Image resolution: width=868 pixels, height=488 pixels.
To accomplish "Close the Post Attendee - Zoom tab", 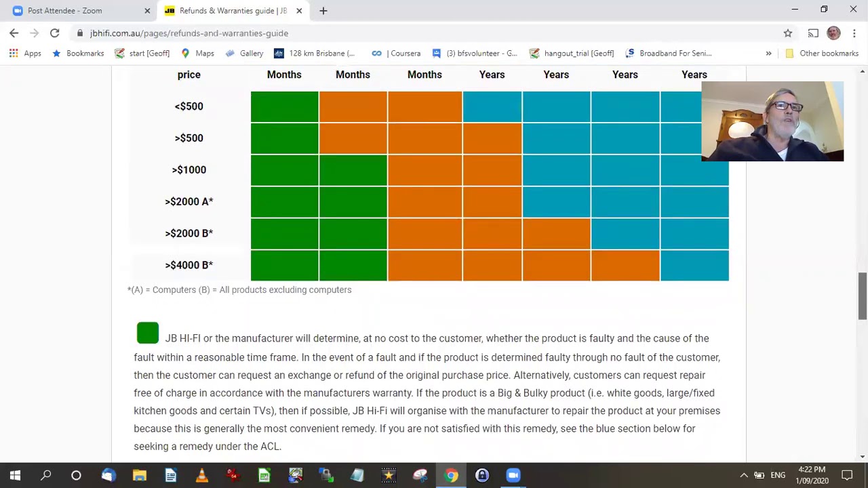I will click(147, 10).
